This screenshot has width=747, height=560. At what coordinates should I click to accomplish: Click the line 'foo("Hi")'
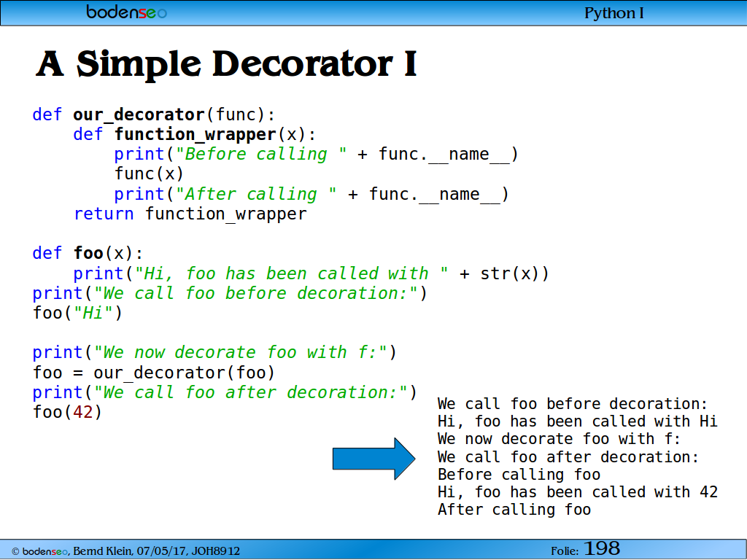point(77,314)
